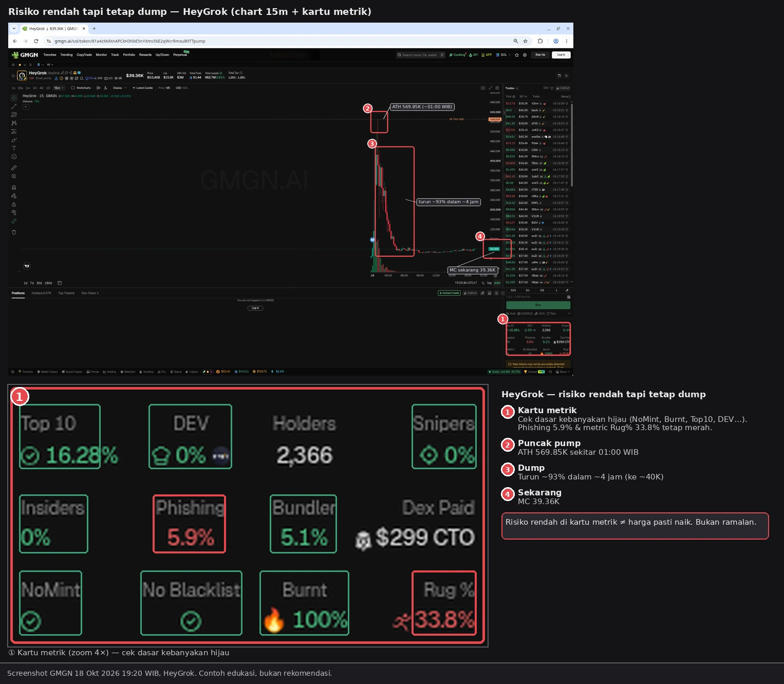The width and height of the screenshot is (784, 684).
Task: Bookmark this page with the address bar star
Action: 526,41
